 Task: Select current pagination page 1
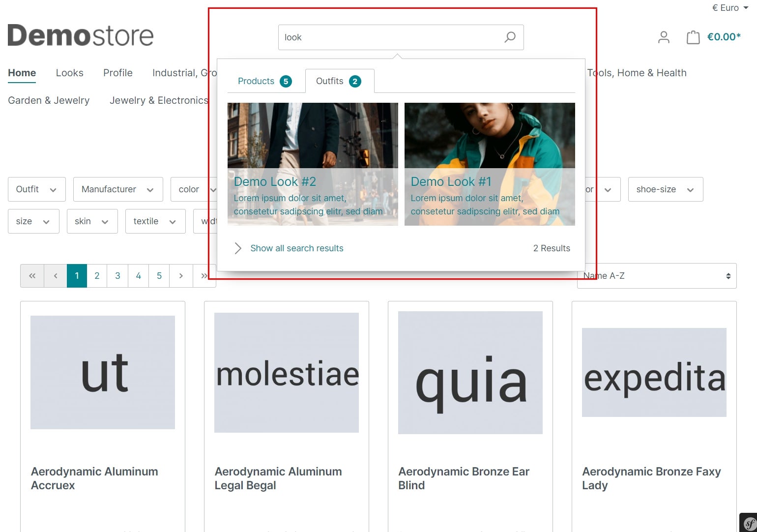(77, 276)
